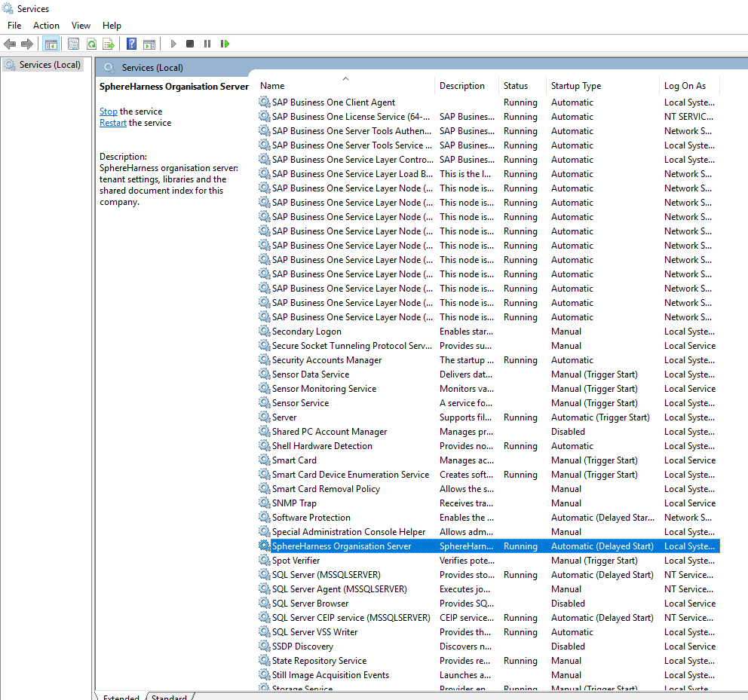748x700 pixels.
Task: Switch to the Standard tab
Action: tap(169, 697)
